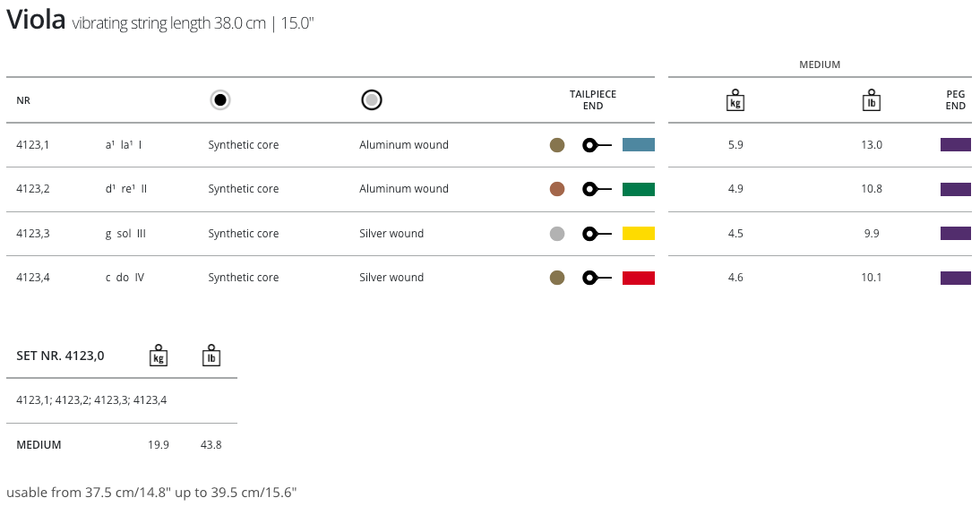The height and width of the screenshot is (515, 980).
Task: Click the copper ball color dot in row 4123,2
Action: point(557,189)
